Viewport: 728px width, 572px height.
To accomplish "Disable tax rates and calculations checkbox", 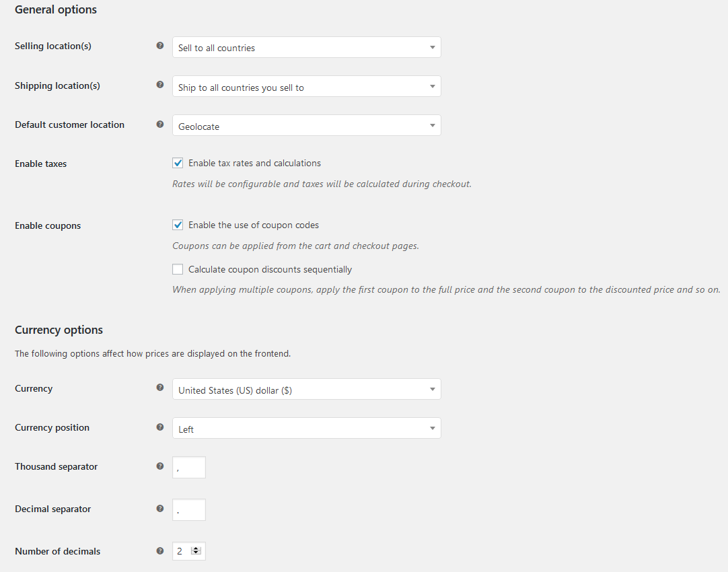I will coord(178,163).
